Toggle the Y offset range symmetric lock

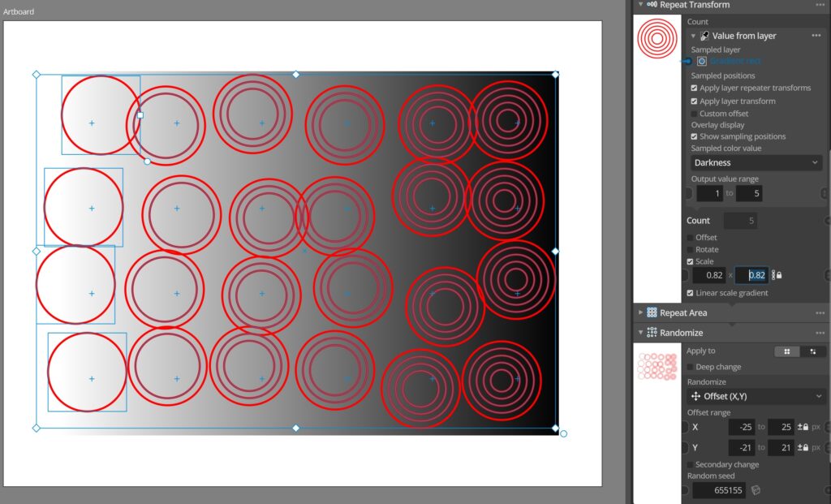pos(803,448)
